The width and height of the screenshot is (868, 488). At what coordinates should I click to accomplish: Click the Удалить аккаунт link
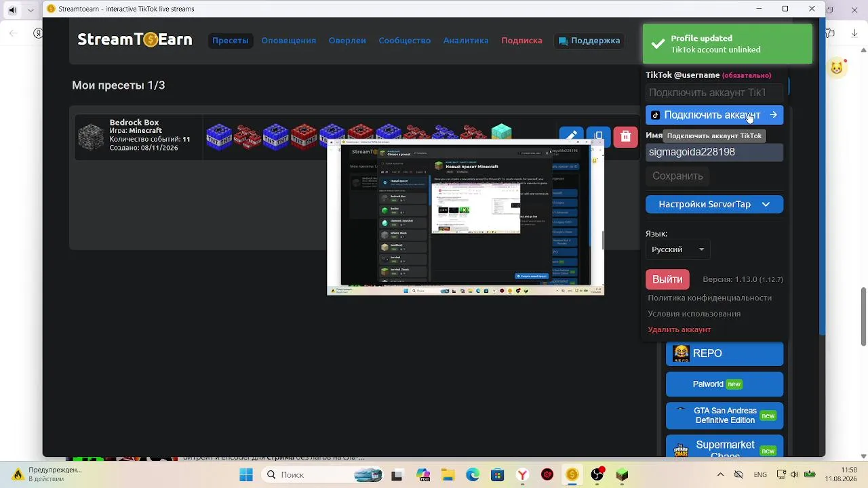coord(679,329)
